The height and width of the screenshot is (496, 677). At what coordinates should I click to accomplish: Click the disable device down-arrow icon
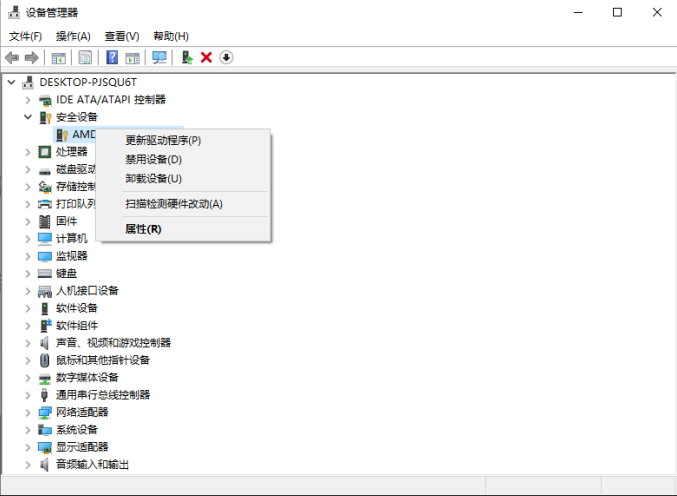coord(226,57)
